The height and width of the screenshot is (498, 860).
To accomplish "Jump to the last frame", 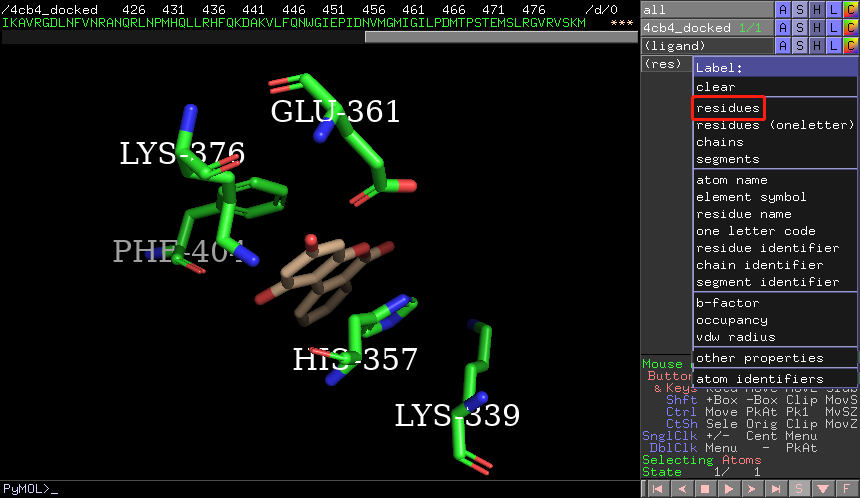I will [x=776, y=489].
